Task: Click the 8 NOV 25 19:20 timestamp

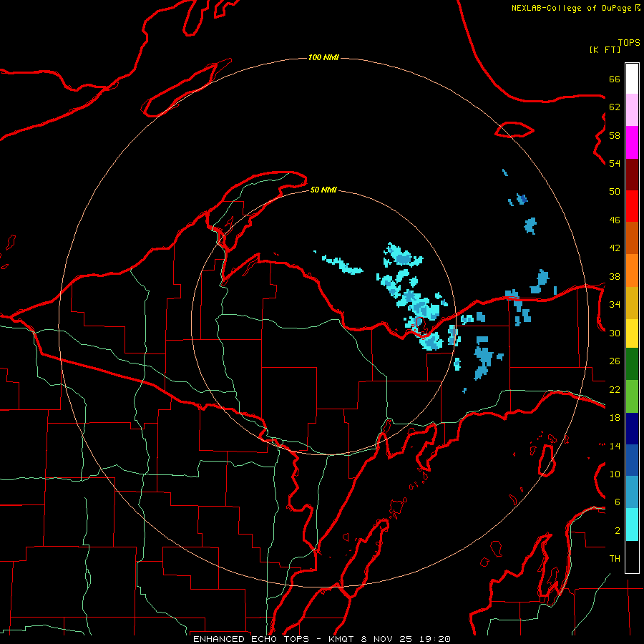Action: (406, 639)
